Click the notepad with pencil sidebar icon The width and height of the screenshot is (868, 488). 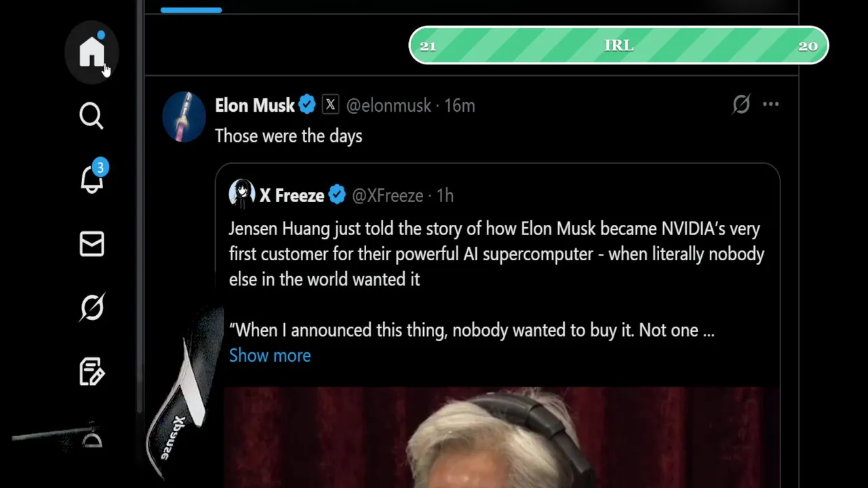[92, 371]
